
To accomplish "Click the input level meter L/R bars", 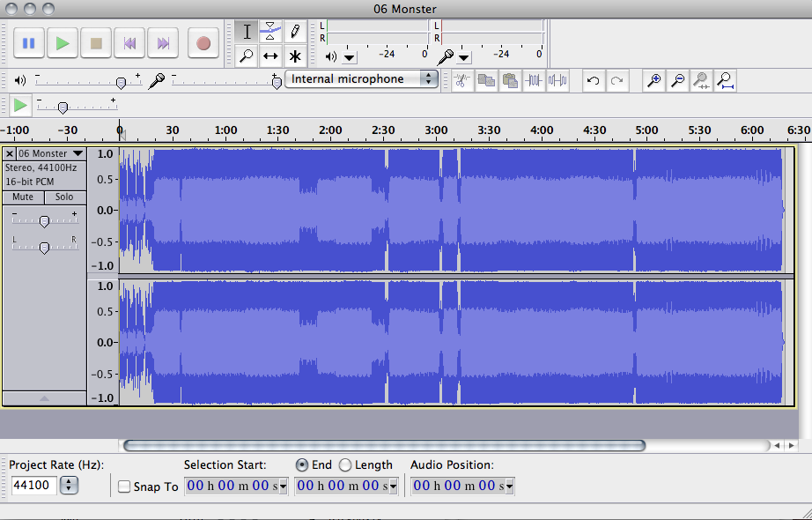I will (x=492, y=32).
